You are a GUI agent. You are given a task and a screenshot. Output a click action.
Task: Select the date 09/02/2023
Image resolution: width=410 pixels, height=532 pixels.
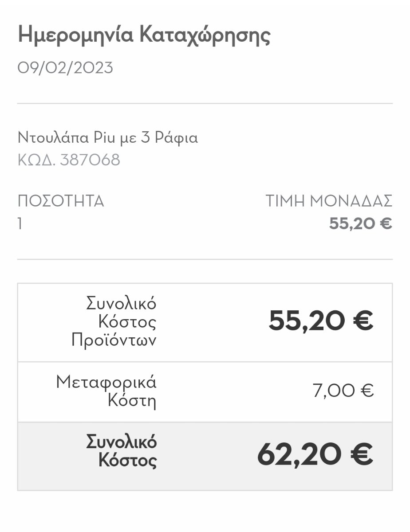[x=66, y=68]
